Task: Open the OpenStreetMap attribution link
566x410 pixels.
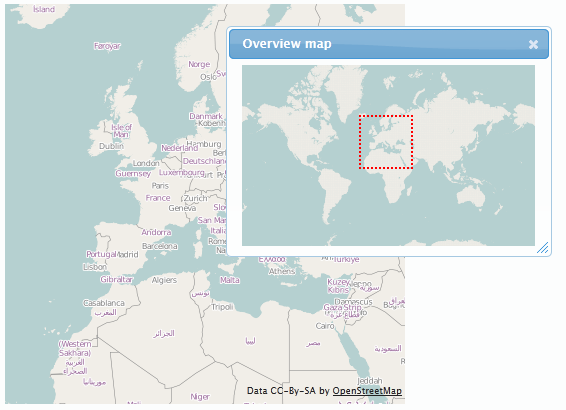Action: [367, 391]
